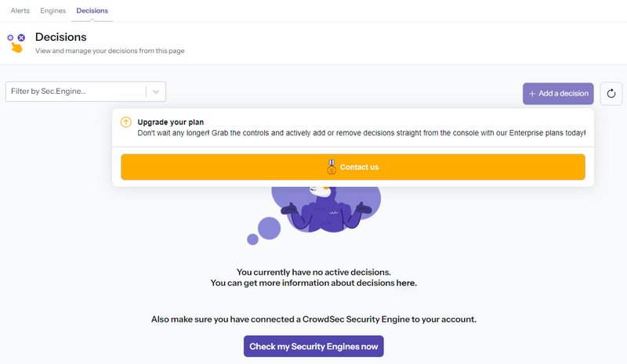Refresh the decisions list
This screenshot has height=364, width=627.
(x=611, y=94)
